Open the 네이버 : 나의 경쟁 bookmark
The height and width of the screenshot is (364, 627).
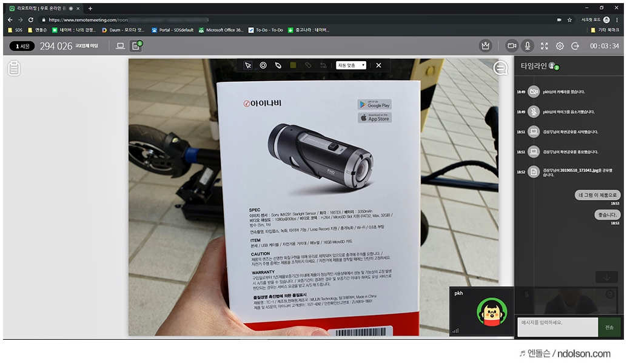pyautogui.click(x=74, y=30)
